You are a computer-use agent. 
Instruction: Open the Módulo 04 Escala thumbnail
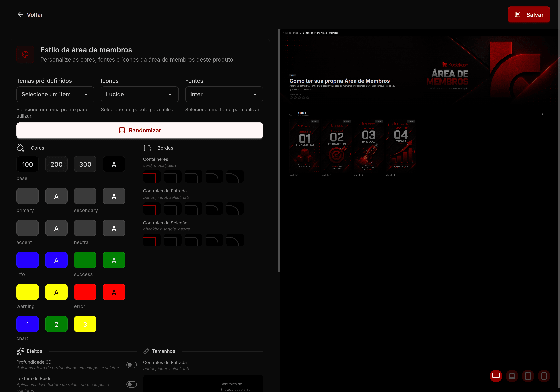(401, 146)
